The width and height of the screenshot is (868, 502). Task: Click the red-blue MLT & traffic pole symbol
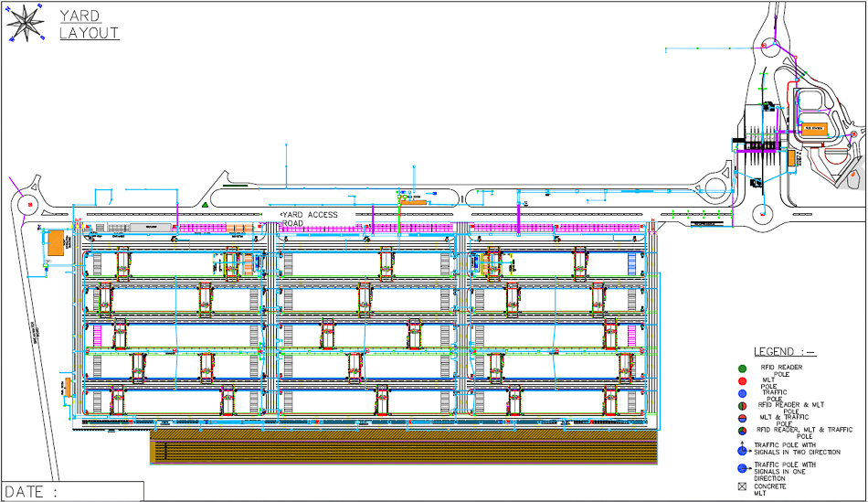(743, 417)
